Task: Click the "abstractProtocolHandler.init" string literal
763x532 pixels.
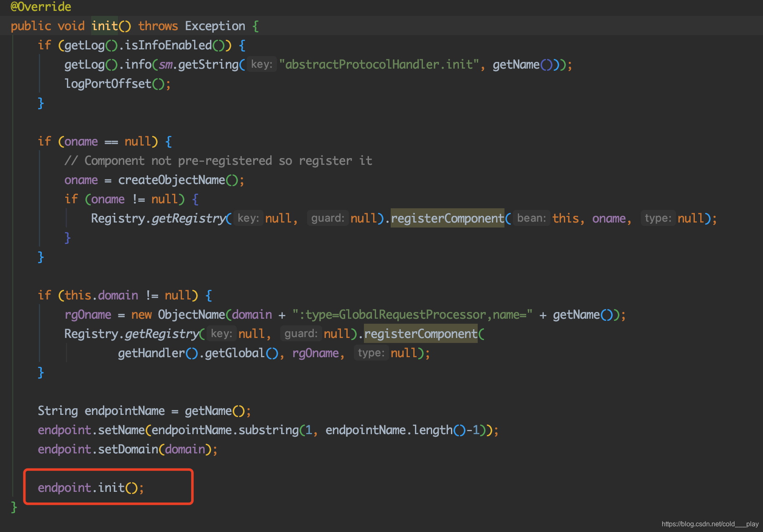Action: click(x=379, y=64)
